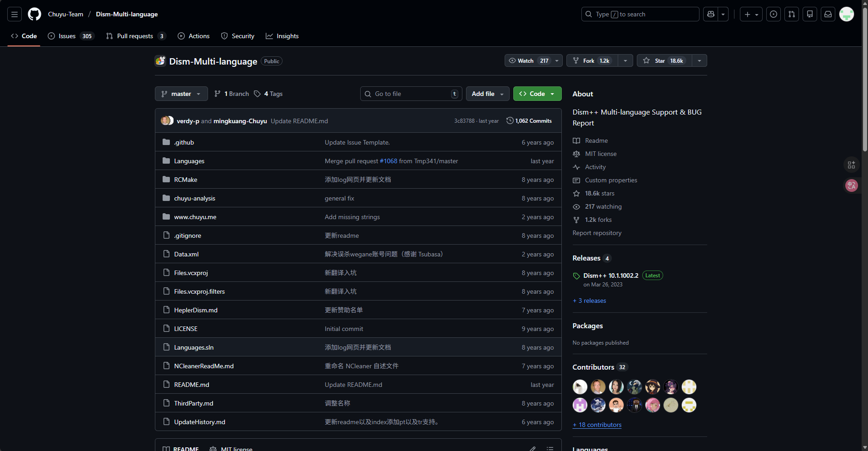
Task: Open the Copilot dropdown arrow in header
Action: pyautogui.click(x=723, y=14)
